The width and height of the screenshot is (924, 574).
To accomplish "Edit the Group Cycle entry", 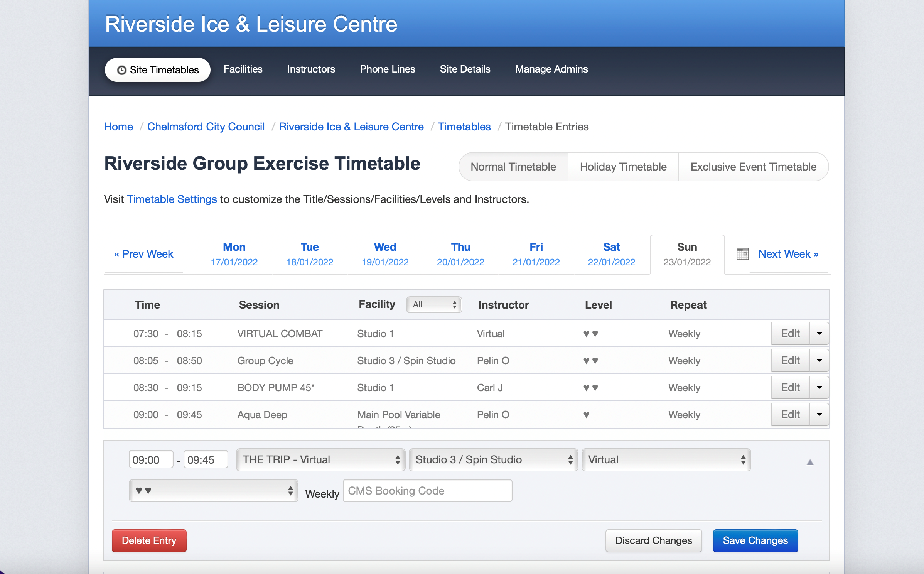I will click(x=791, y=360).
